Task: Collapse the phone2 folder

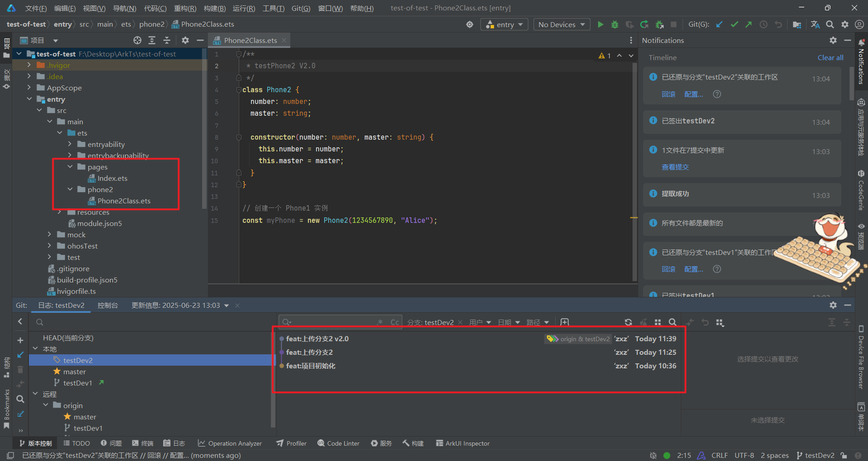Action: (70, 189)
